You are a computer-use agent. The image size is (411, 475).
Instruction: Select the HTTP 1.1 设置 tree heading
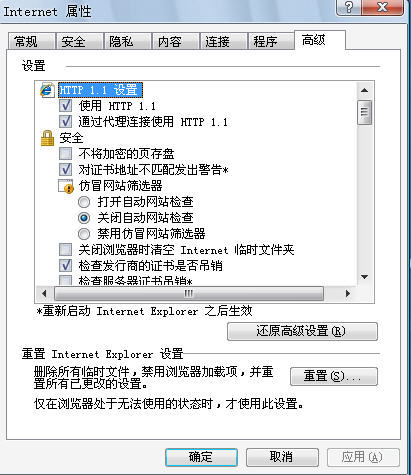100,90
